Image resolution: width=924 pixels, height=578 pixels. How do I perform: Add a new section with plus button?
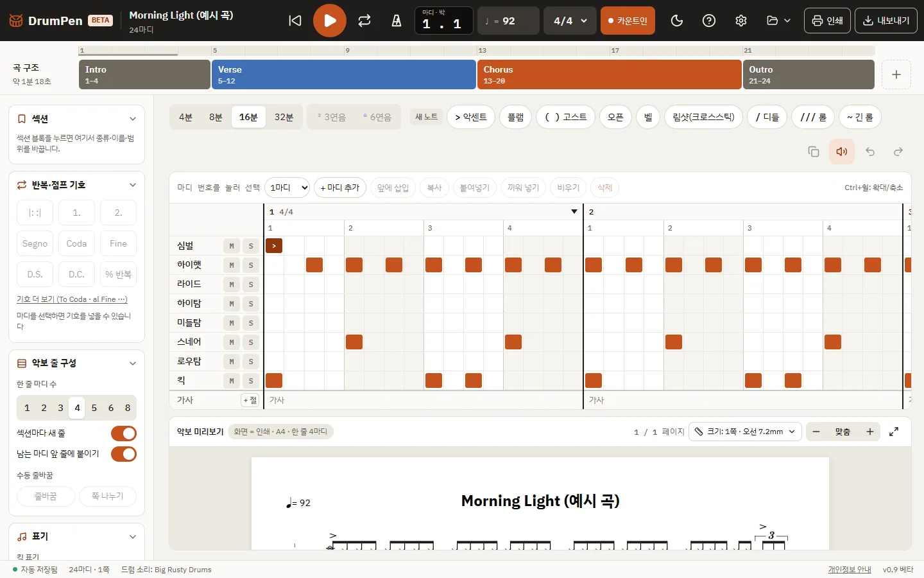point(896,74)
